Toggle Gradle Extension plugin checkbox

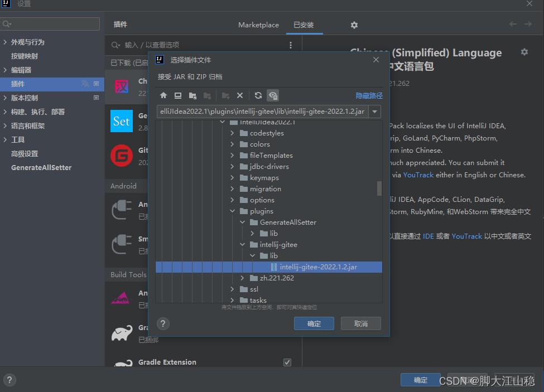pyautogui.click(x=287, y=362)
